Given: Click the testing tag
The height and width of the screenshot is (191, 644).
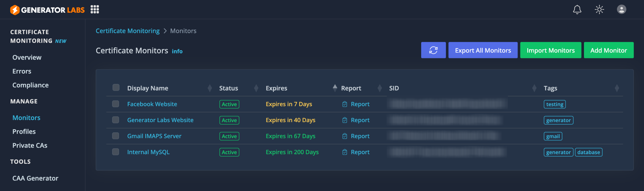Looking at the screenshot, I should coord(555,104).
